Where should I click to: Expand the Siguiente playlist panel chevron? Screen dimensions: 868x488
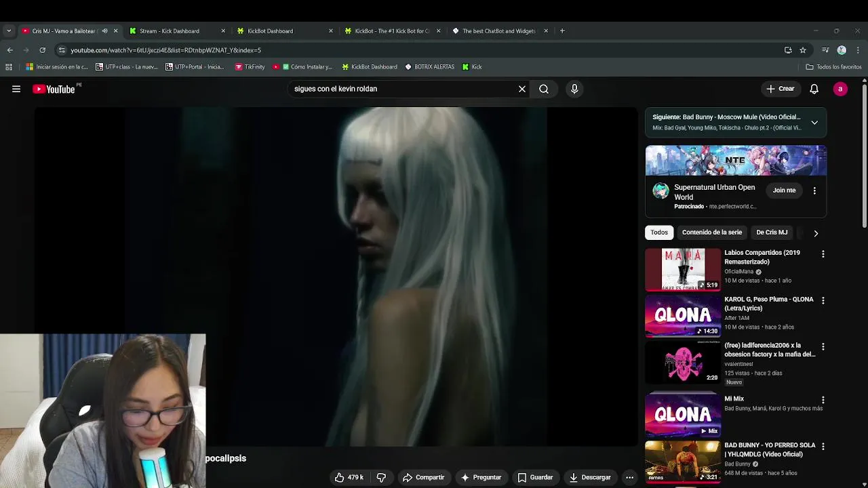coord(814,123)
